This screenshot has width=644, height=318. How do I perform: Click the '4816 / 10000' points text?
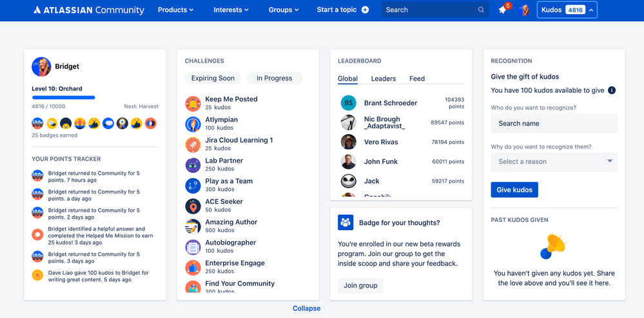pyautogui.click(x=48, y=106)
